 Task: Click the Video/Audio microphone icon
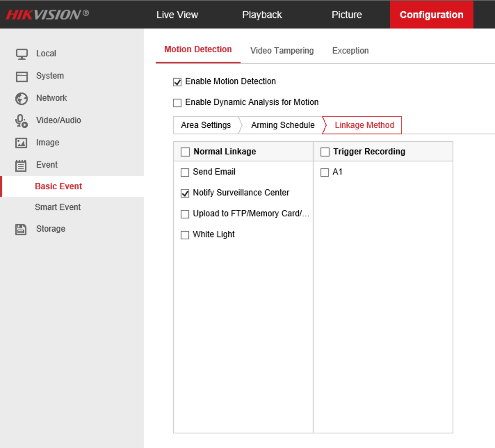pyautogui.click(x=21, y=121)
